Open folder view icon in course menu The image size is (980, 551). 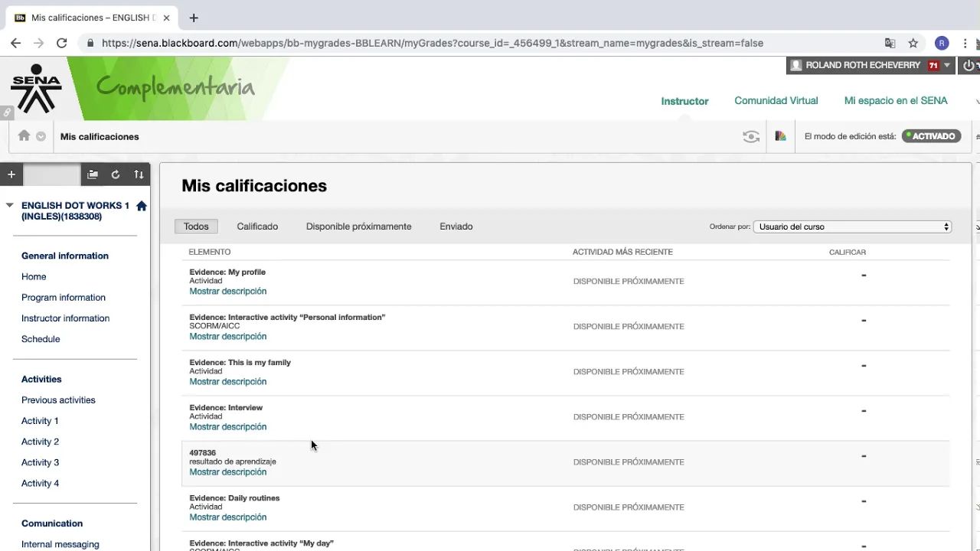click(93, 174)
